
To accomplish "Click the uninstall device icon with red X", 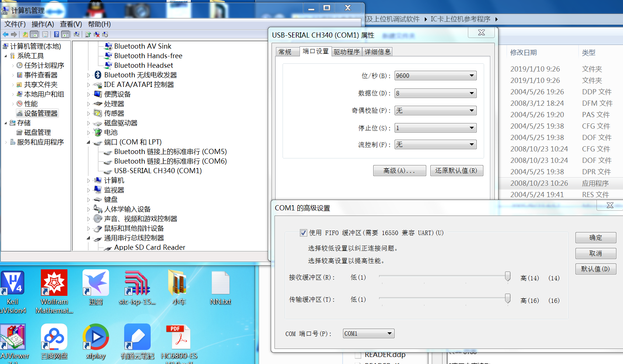I will [97, 34].
